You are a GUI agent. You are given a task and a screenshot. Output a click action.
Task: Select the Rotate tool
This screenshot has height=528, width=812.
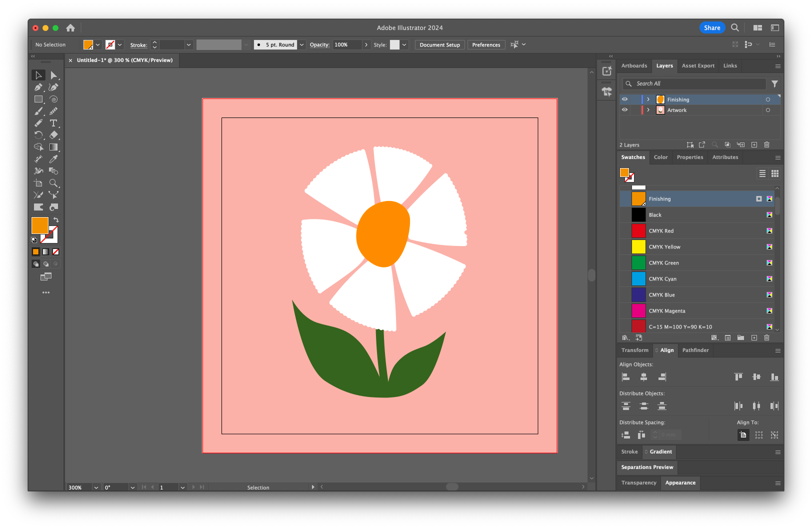click(38, 135)
